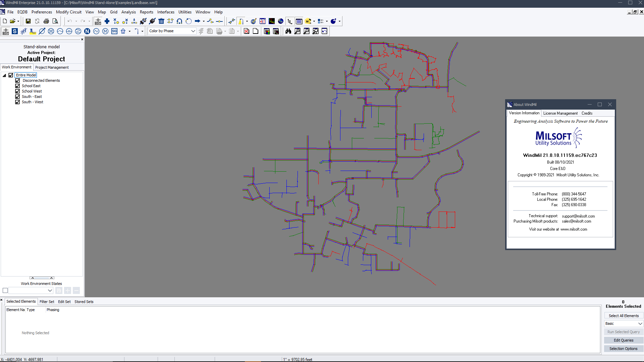
Task: Open the Modify Circuit menu
Action: pyautogui.click(x=69, y=12)
